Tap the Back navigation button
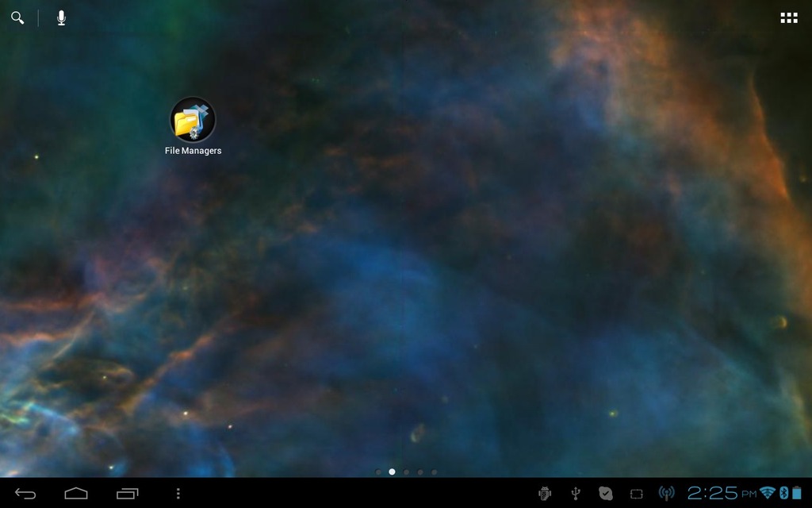 tap(25, 494)
